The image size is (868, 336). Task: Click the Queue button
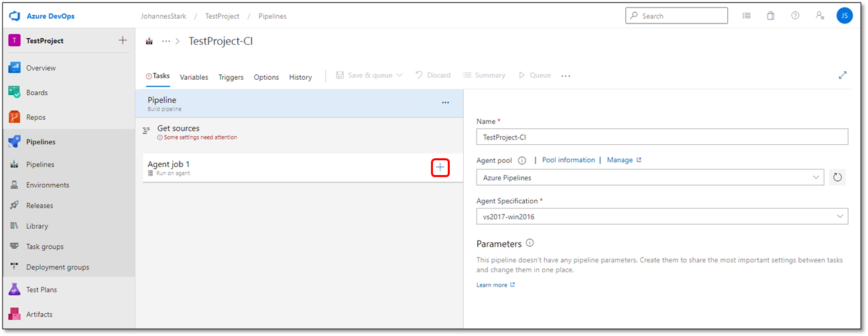click(535, 75)
